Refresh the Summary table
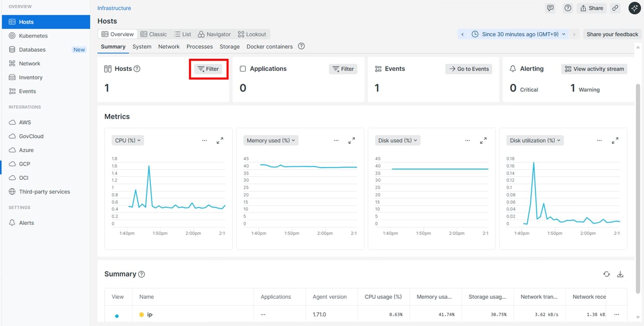 coord(607,274)
